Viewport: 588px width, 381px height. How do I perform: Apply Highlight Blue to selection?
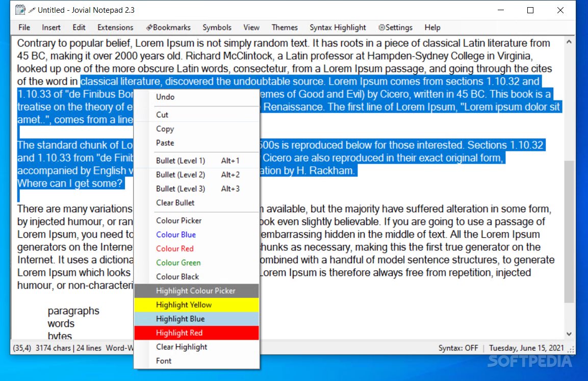coord(196,319)
